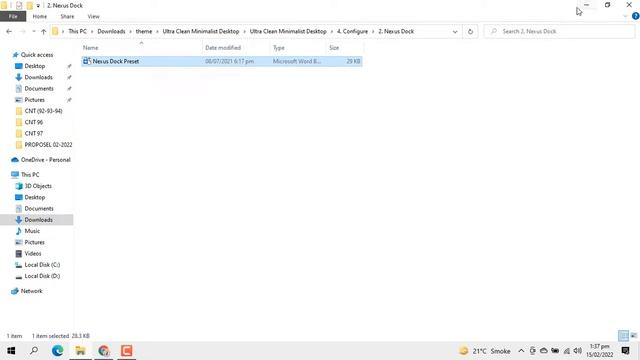Viewport: 640px width, 360px height.
Task: Open CNT 97 folder
Action: tap(33, 133)
